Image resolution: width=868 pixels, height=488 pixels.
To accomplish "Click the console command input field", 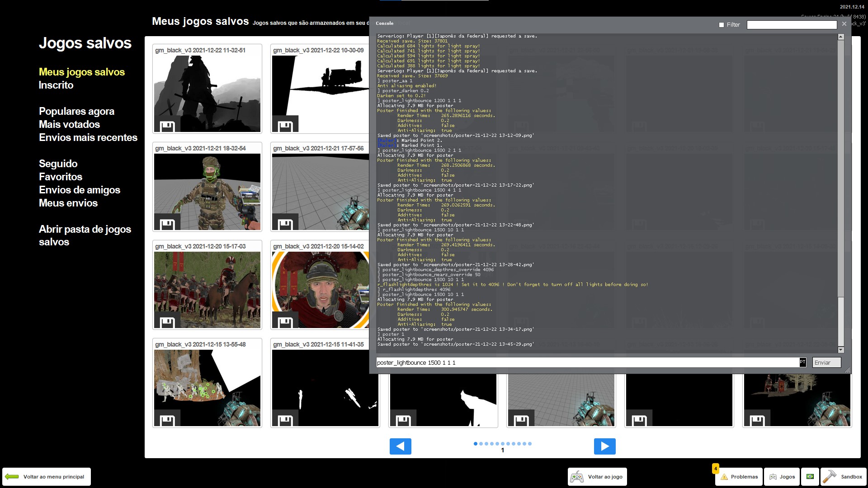I will click(x=588, y=362).
